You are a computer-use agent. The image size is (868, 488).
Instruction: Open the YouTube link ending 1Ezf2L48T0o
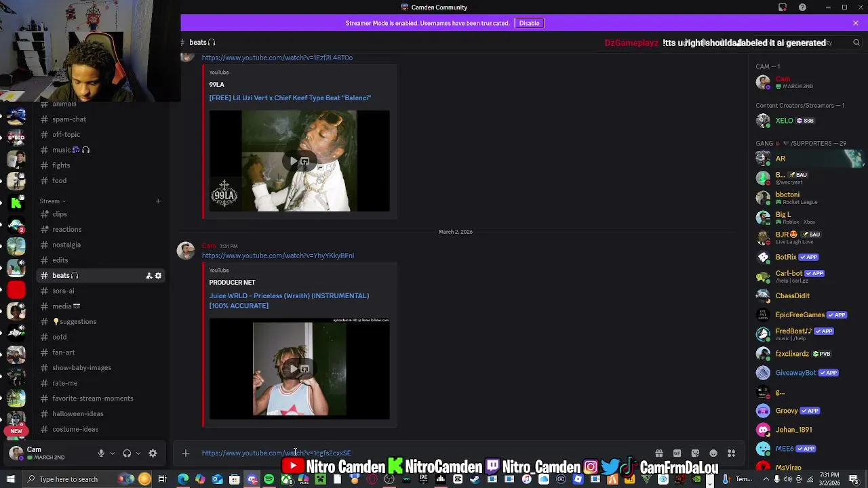[x=277, y=58]
